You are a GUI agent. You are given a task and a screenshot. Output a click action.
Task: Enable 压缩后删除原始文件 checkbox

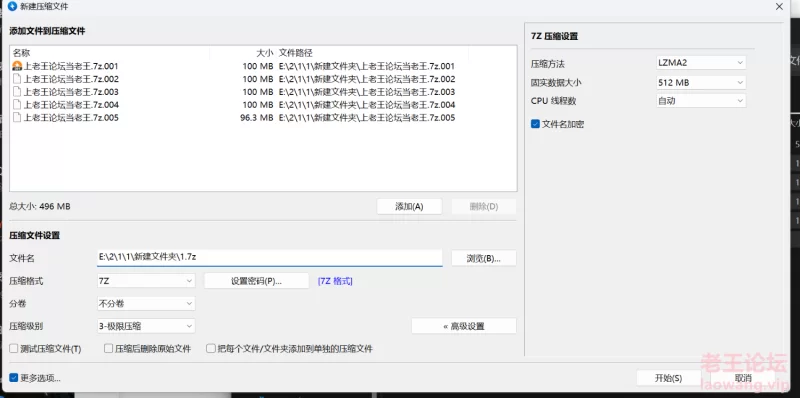click(108, 349)
